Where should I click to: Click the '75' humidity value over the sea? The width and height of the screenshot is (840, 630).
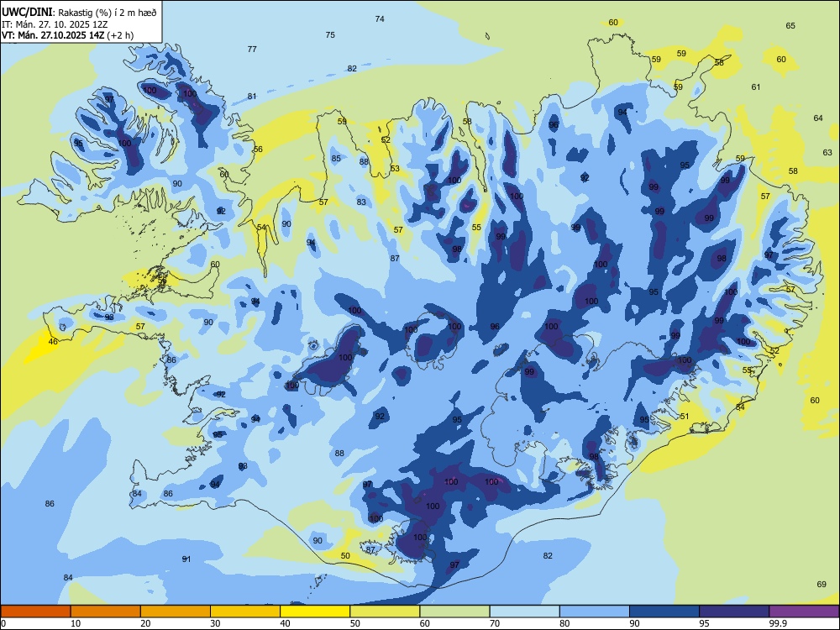click(330, 34)
